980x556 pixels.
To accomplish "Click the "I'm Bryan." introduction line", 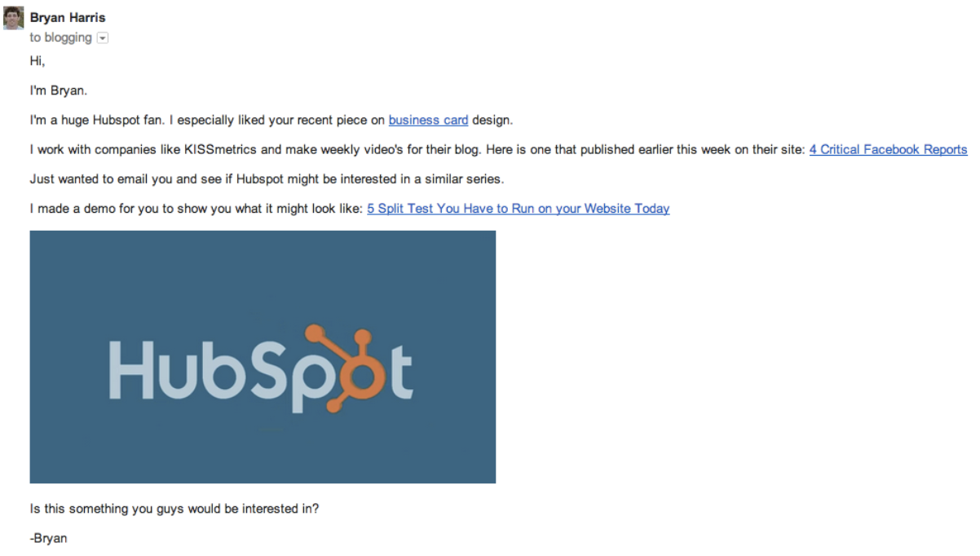I will 58,90.
